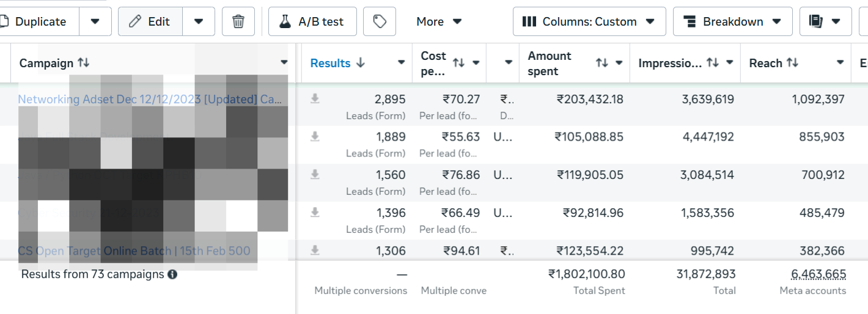Open the Edit dropdown arrow
868x314 pixels.
pos(199,21)
